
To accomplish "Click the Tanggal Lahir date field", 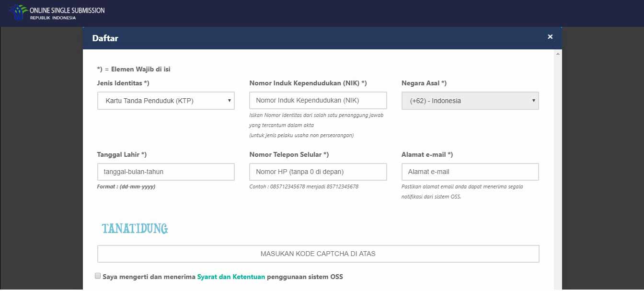I will (x=165, y=172).
